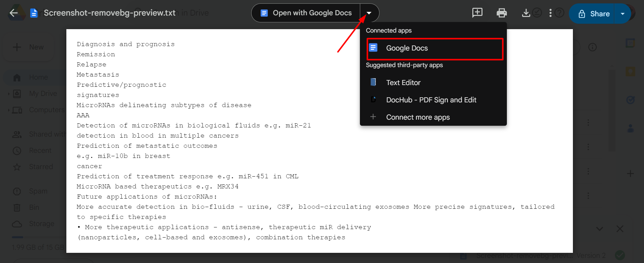Click the Text Editor app icon

click(x=373, y=82)
